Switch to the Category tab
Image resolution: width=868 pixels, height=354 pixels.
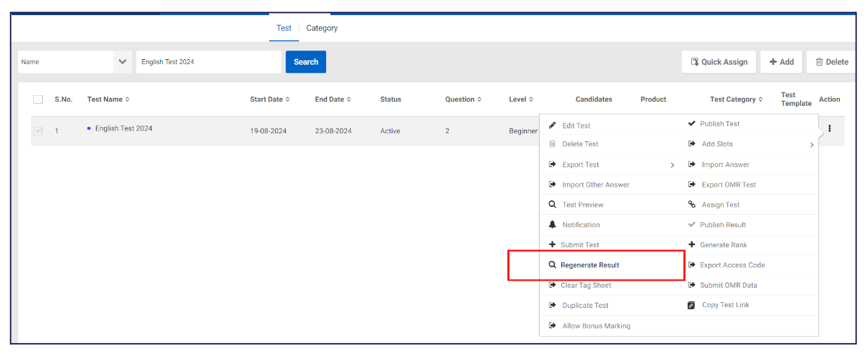coord(322,28)
